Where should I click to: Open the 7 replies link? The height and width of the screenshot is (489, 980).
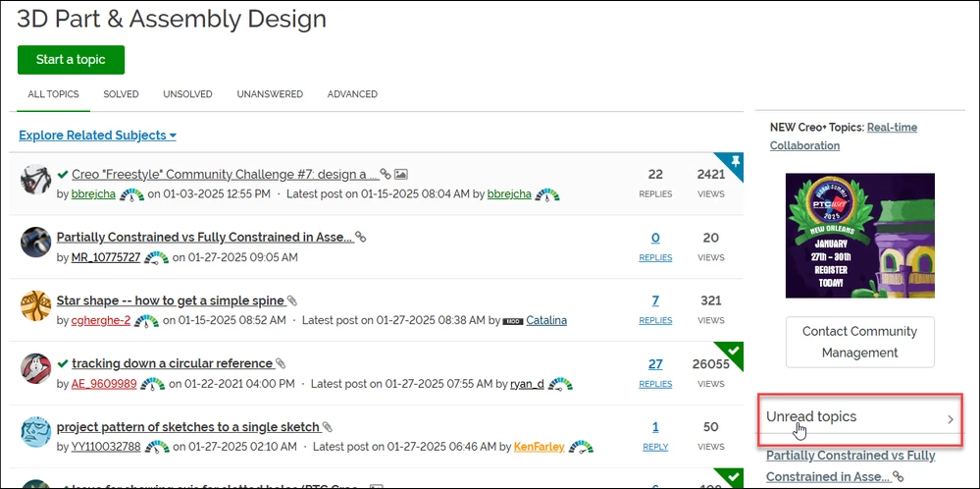point(655,309)
